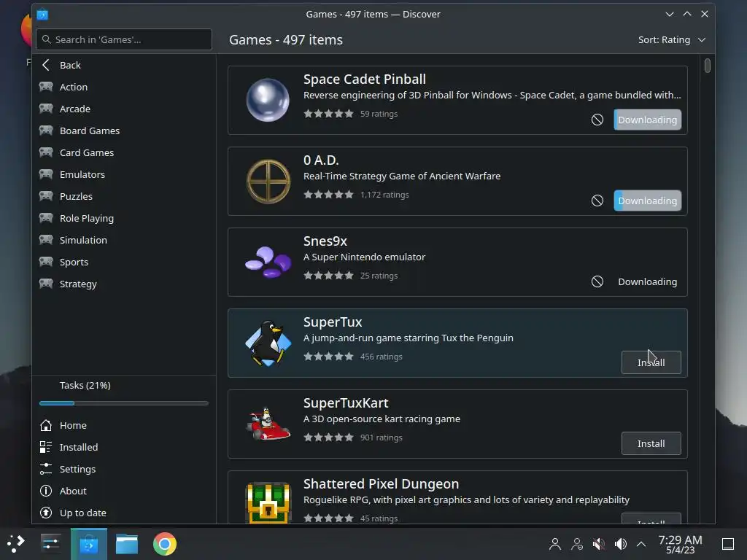
Task: Click the search magnifier icon
Action: 46,39
